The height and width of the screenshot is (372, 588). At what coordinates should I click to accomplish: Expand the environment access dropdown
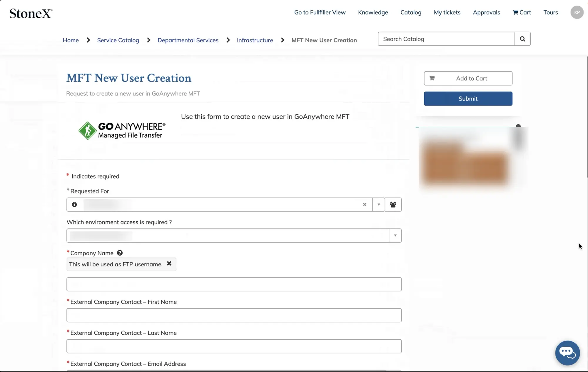395,236
